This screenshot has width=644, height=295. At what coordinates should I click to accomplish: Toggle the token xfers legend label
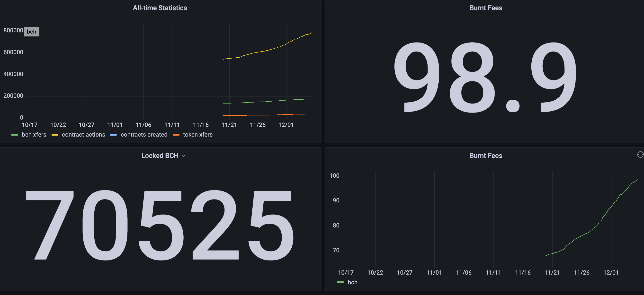pyautogui.click(x=198, y=135)
